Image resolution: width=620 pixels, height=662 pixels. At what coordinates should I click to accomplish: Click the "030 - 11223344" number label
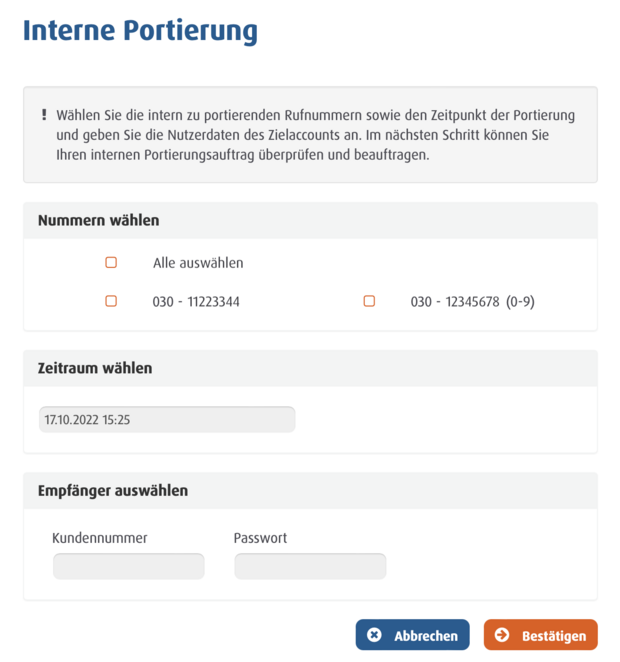pyautogui.click(x=196, y=301)
